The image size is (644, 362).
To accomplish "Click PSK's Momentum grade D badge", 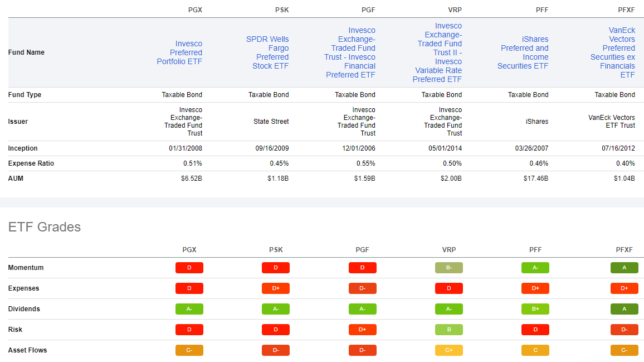I will coord(276,268).
